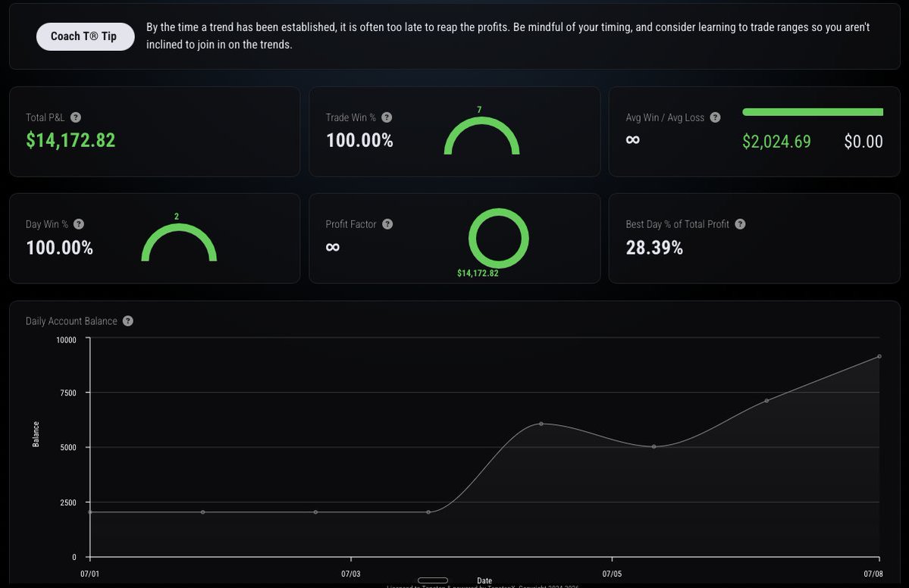This screenshot has height=588, width=909.
Task: Open help icon next to Daily Account Balance
Action: click(128, 321)
